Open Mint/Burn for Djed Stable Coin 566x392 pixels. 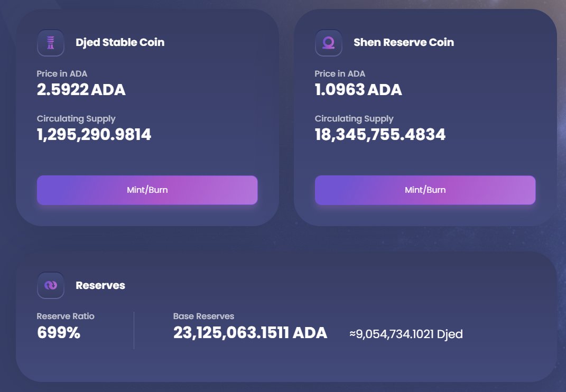click(x=147, y=190)
